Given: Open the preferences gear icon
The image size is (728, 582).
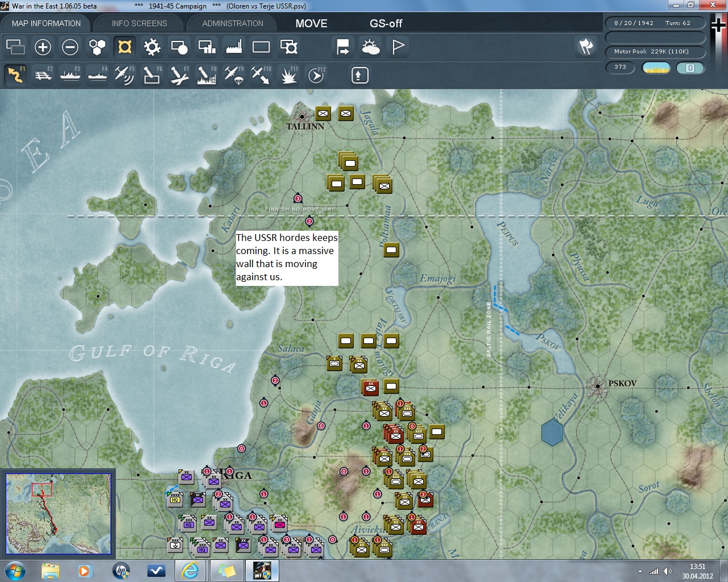Looking at the screenshot, I should tap(152, 47).
